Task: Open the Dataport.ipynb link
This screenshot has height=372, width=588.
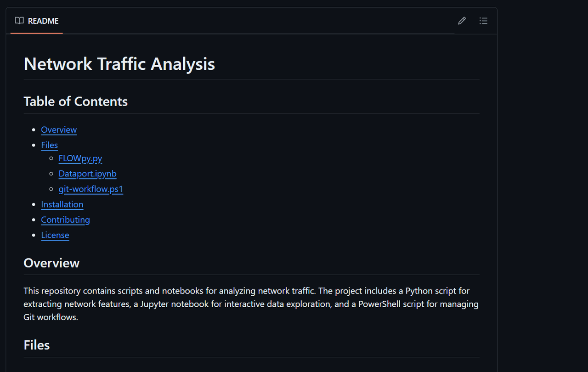Action: pyautogui.click(x=88, y=174)
